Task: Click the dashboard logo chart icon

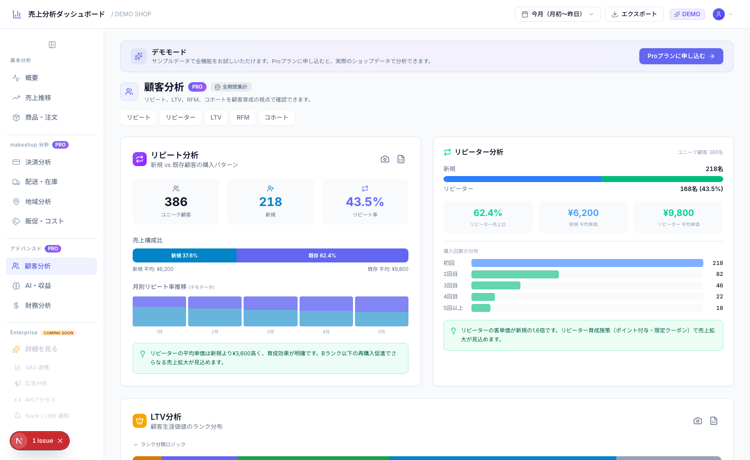Action: tap(17, 14)
